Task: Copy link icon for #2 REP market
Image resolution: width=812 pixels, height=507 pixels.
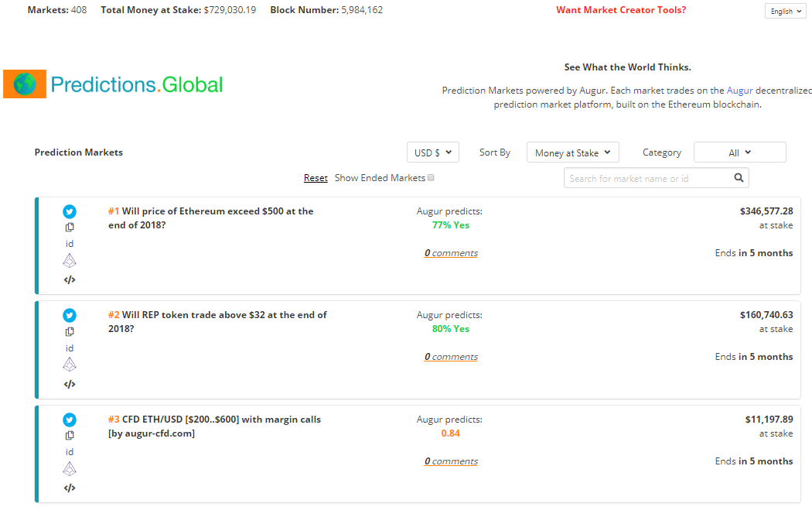Action: click(70, 332)
